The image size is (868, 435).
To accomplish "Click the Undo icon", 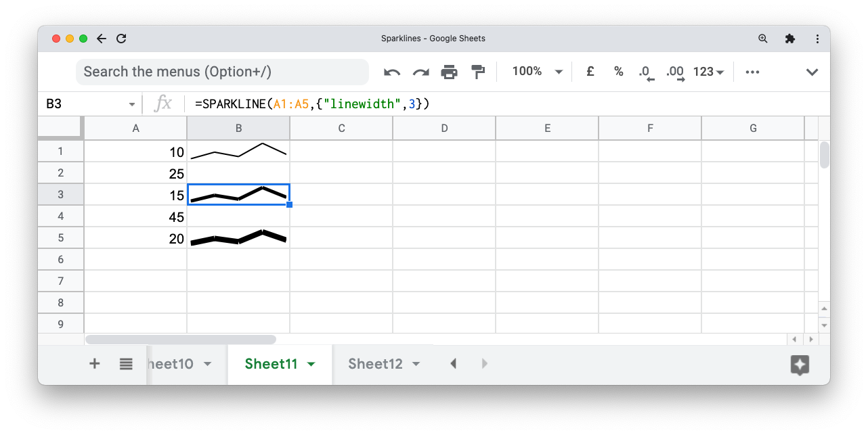I will point(392,71).
